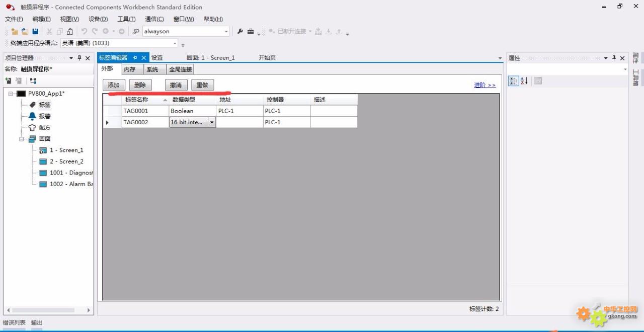Open the Help (帮助) menu

(213, 19)
